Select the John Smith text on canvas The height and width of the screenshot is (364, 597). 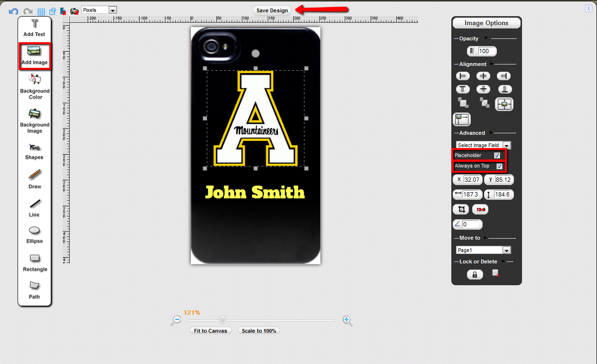click(x=255, y=192)
